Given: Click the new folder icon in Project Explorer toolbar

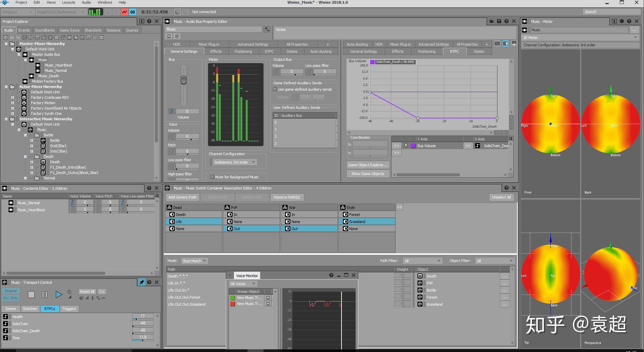Looking at the screenshot, I should (12, 37).
